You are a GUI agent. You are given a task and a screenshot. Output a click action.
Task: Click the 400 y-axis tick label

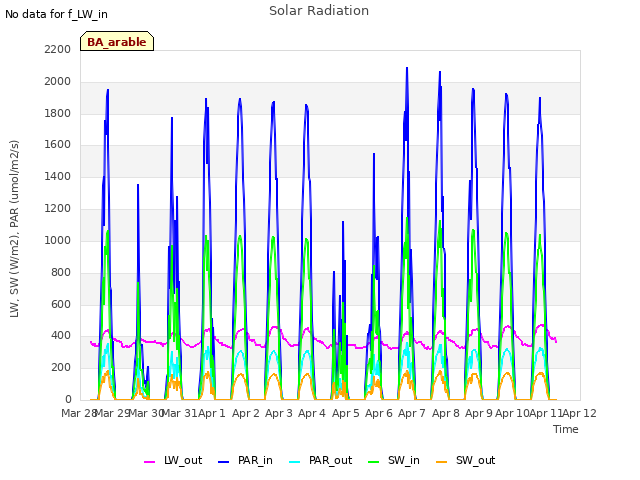(61, 336)
